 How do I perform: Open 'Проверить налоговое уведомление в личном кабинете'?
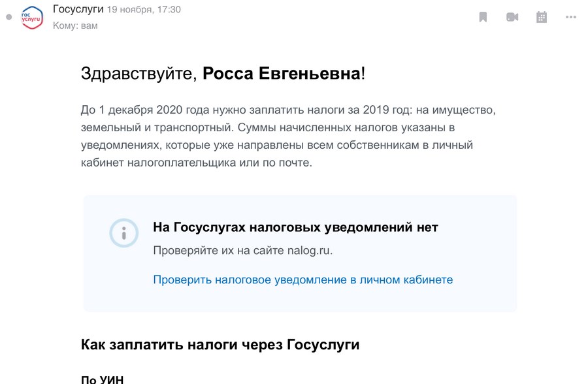302,280
